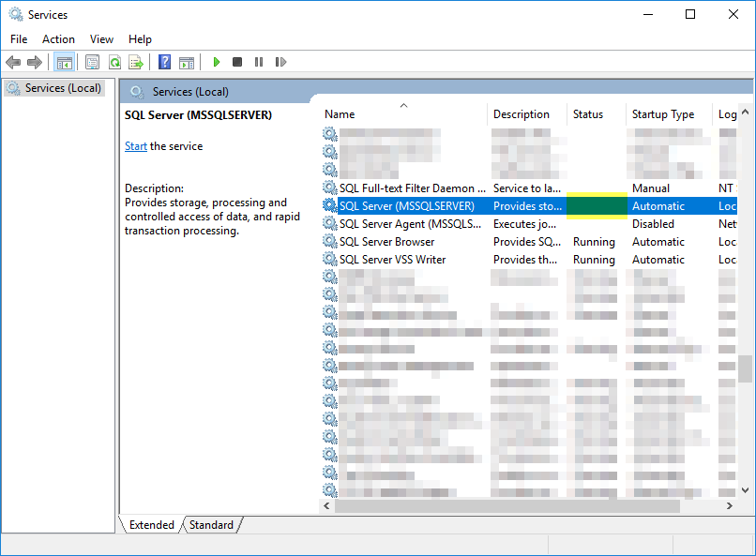Click gear icon of SQL Server VSS Writer row
The height and width of the screenshot is (556, 756).
coord(330,259)
